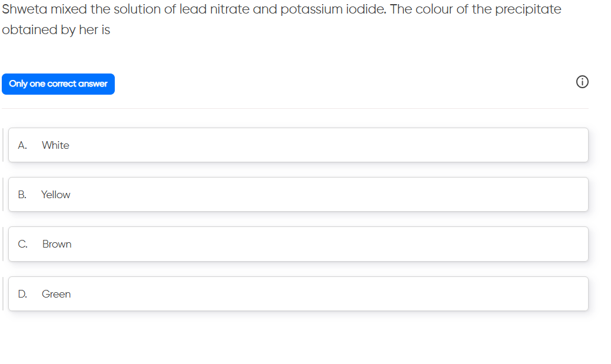Open the question info icon
The image size is (611, 364).
581,83
